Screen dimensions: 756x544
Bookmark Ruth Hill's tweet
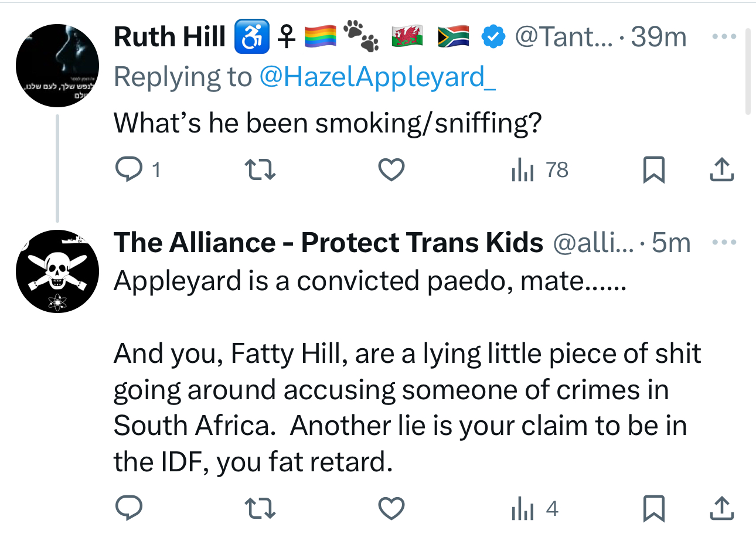click(x=653, y=169)
